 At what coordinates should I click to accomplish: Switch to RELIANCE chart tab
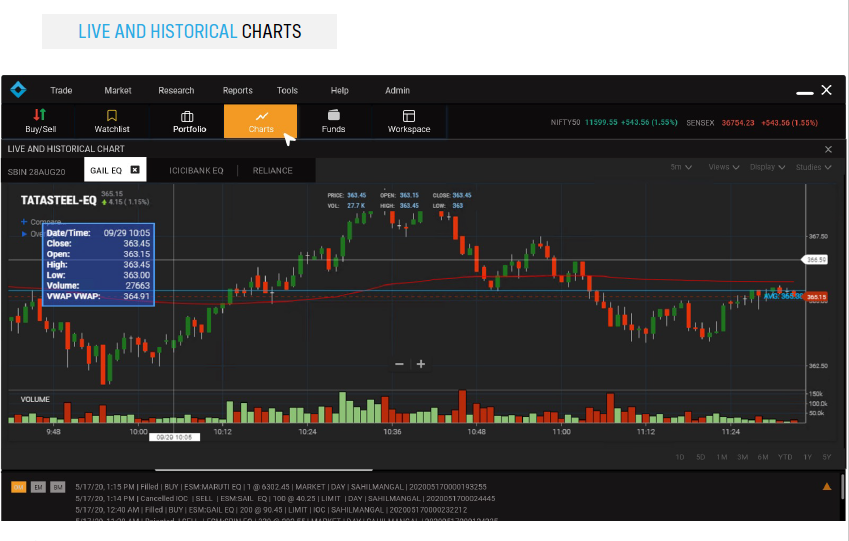(x=272, y=170)
